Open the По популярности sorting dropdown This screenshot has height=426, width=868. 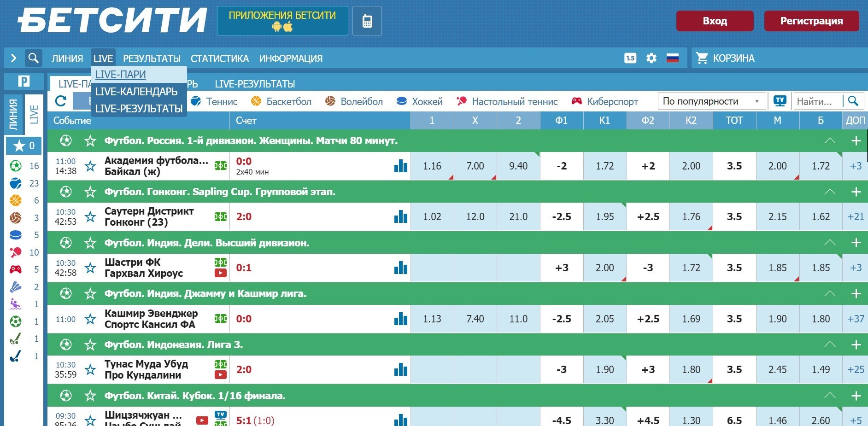(x=712, y=101)
